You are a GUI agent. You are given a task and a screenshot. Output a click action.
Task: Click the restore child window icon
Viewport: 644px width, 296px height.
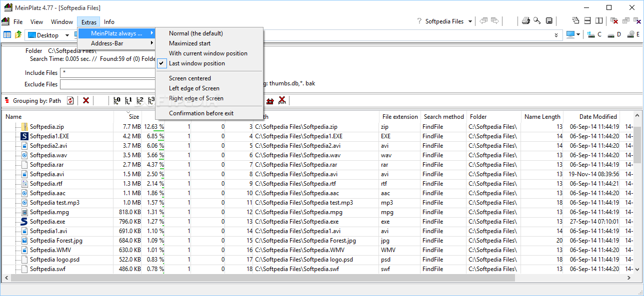(x=626, y=21)
